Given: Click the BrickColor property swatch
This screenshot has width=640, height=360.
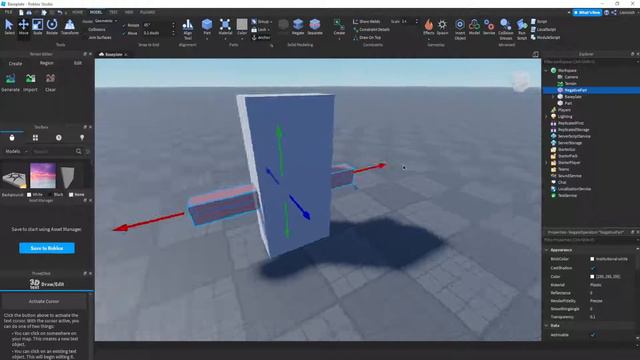Looking at the screenshot, I should tap(592, 259).
